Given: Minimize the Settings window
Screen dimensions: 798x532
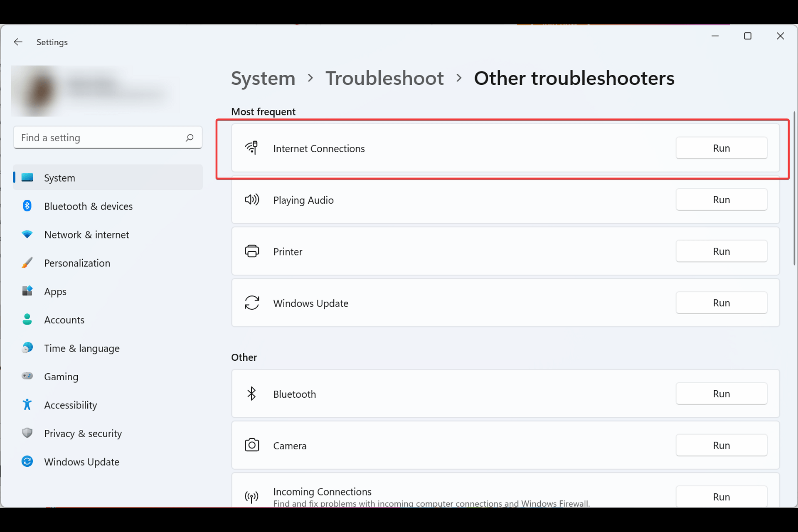Looking at the screenshot, I should (715, 36).
